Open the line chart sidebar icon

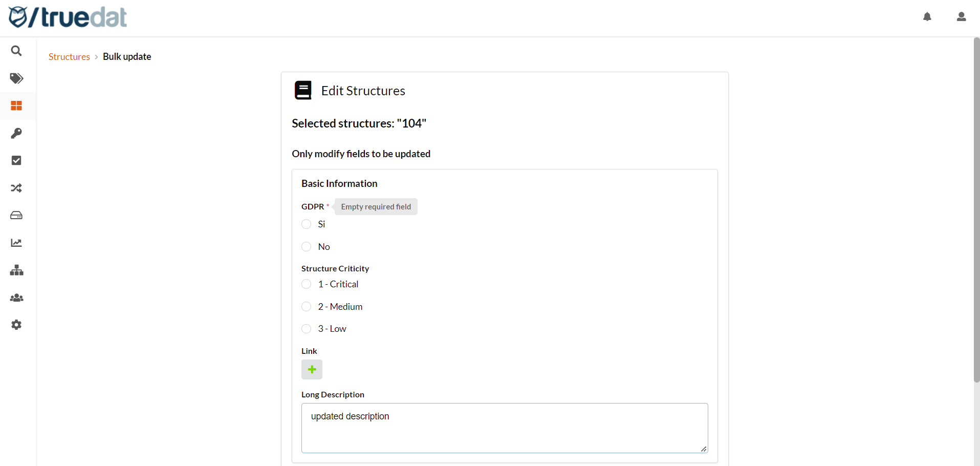tap(16, 243)
